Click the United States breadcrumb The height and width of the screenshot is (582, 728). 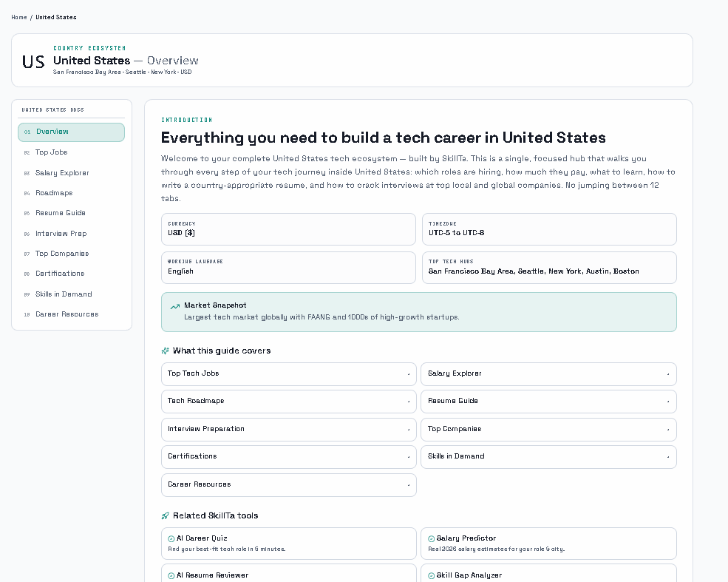56,17
